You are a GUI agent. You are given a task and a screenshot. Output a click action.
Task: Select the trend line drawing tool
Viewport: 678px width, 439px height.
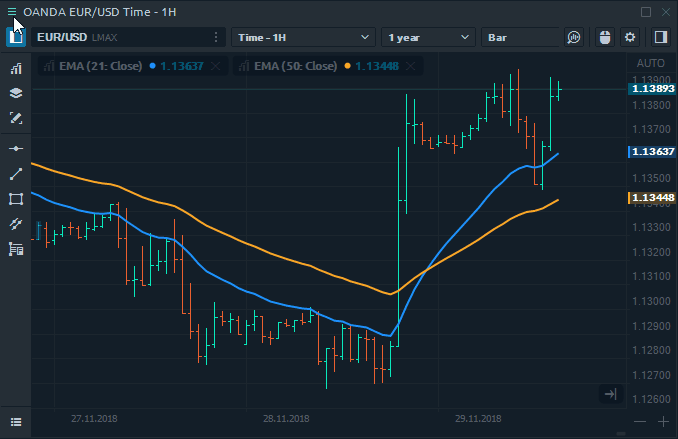click(16, 174)
